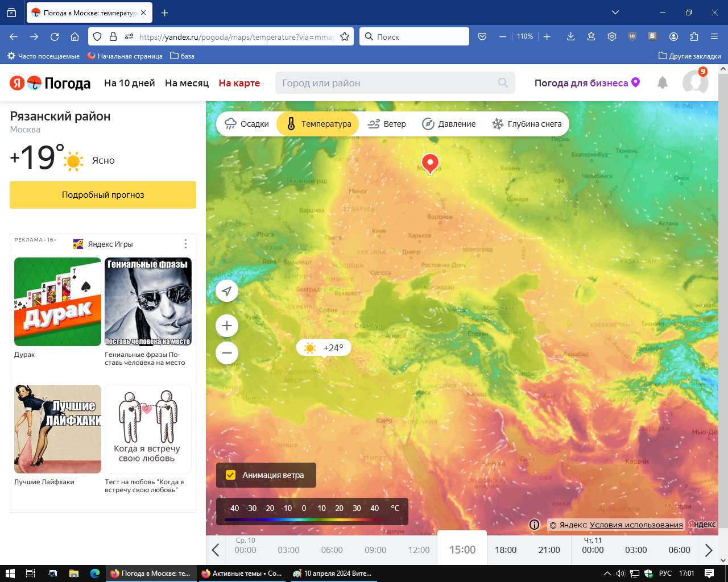Zoom in the map with plus button
Image resolution: width=728 pixels, height=582 pixels.
coord(227,326)
